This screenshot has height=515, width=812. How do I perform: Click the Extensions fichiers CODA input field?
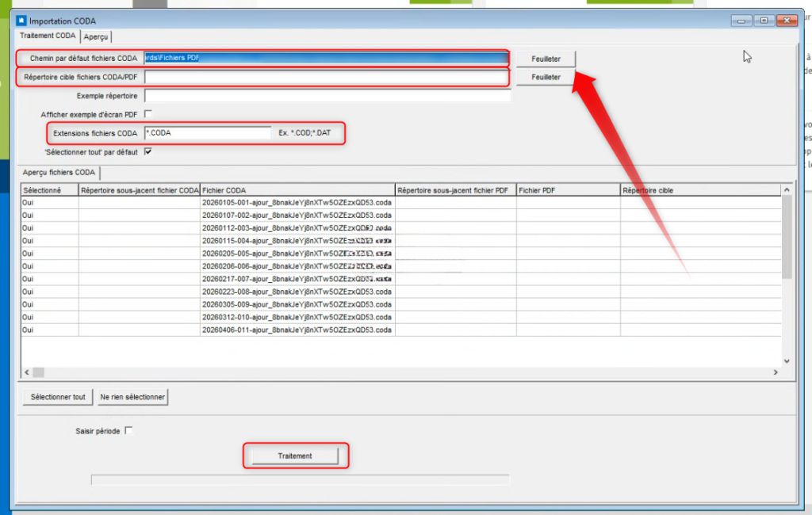[208, 133]
